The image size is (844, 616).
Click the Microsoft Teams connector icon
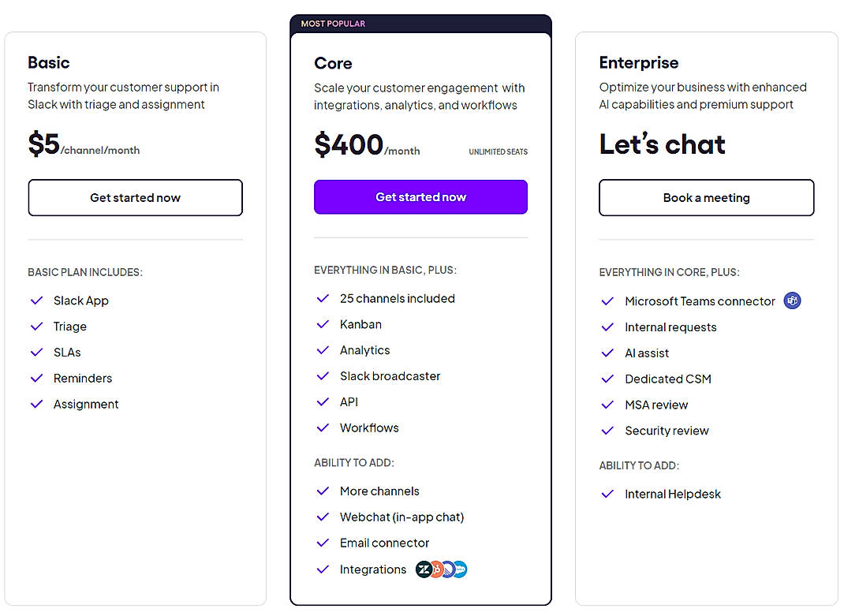click(x=792, y=301)
